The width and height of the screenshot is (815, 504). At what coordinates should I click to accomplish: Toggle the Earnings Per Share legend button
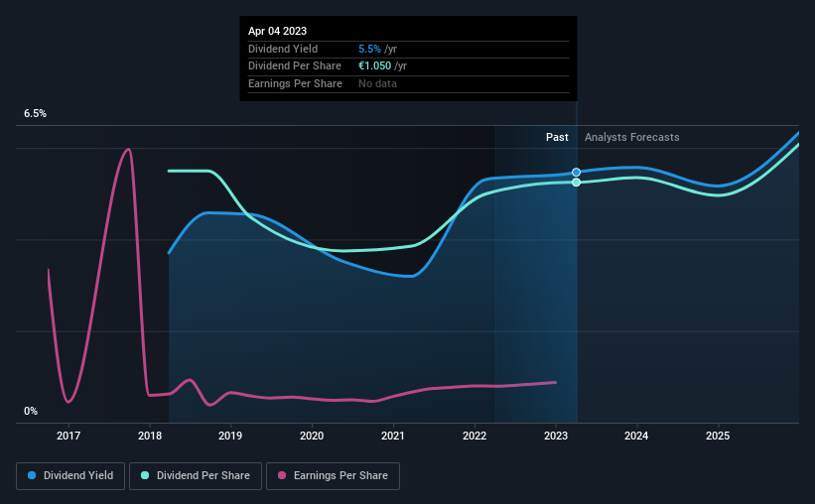coord(333,476)
